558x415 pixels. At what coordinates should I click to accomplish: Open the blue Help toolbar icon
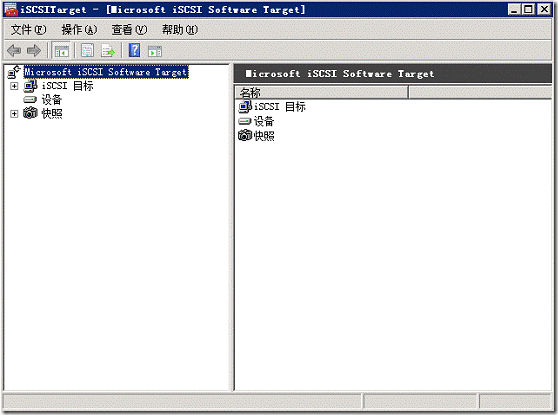click(x=135, y=50)
